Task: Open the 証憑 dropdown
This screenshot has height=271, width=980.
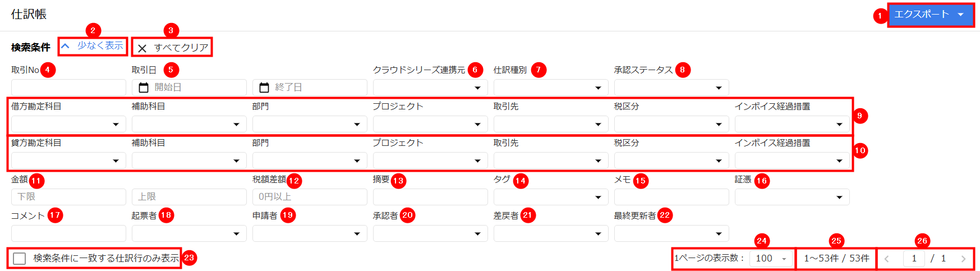Action: [x=792, y=197]
